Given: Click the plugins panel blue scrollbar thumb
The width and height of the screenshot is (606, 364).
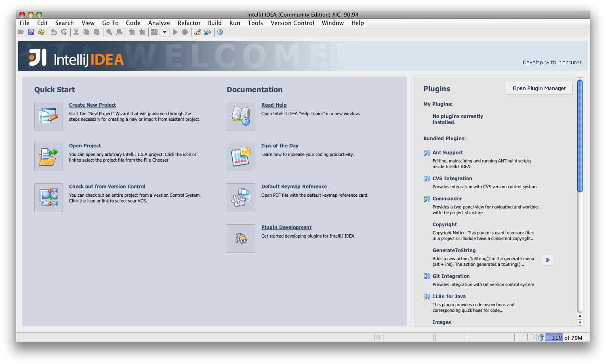Looking at the screenshot, I should pos(580,136).
